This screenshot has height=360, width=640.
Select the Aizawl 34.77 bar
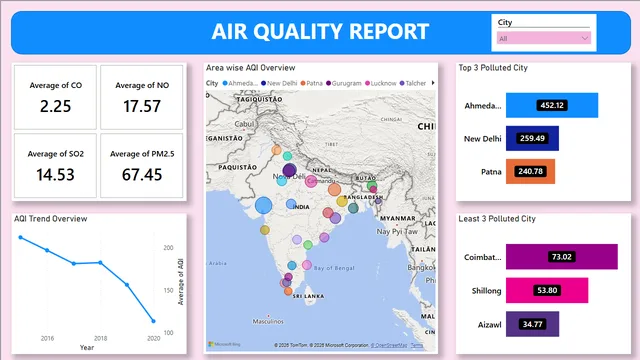(532, 324)
